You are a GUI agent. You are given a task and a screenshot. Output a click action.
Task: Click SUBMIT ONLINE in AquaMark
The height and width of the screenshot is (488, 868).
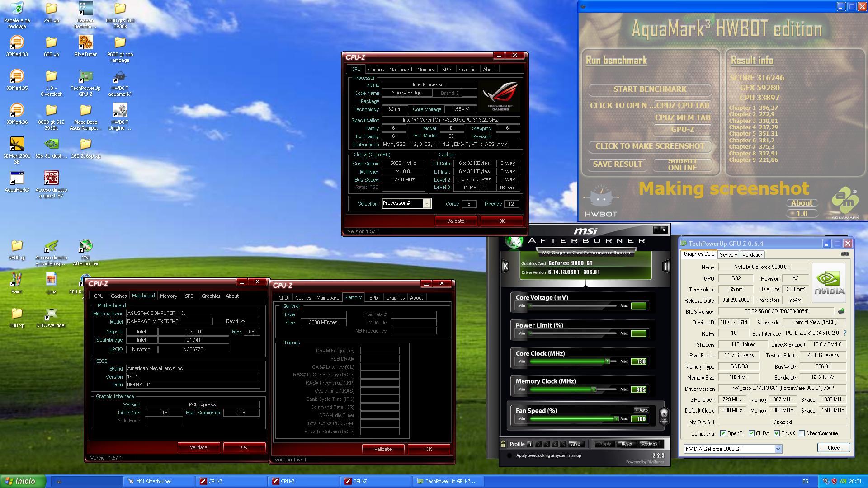(682, 164)
